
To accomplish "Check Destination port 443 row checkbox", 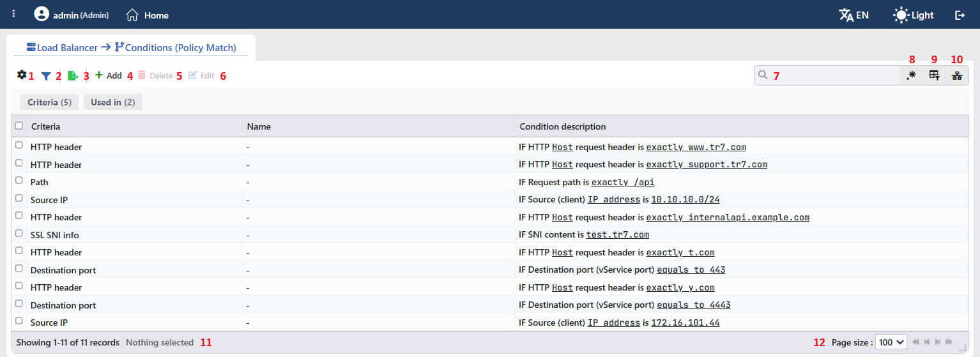I will tap(19, 269).
